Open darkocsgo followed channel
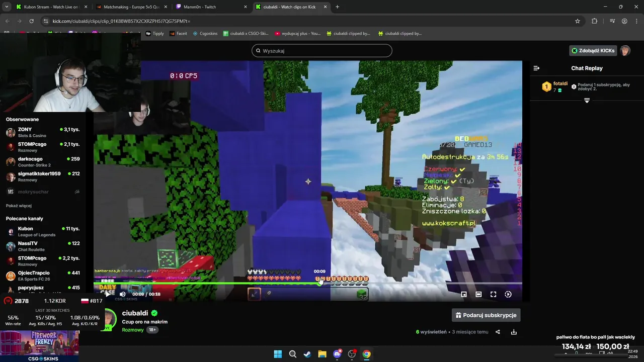 (43, 162)
